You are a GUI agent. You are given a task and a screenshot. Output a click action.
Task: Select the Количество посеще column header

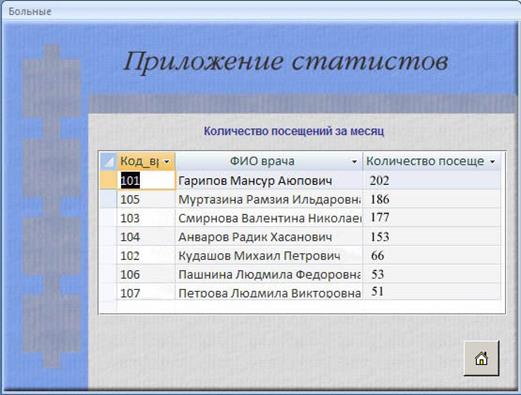pos(432,162)
